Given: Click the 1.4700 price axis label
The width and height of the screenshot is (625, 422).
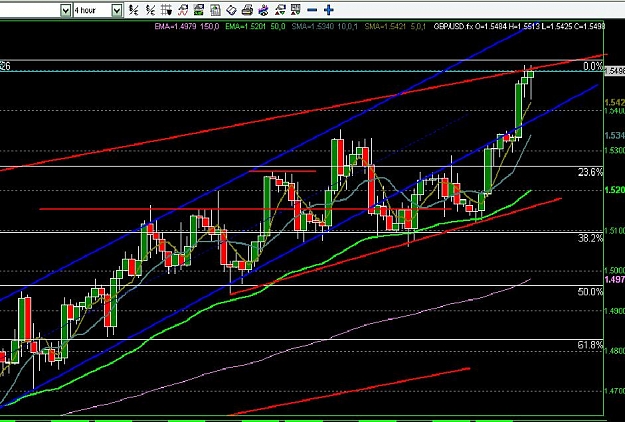Looking at the screenshot, I should 615,391.
